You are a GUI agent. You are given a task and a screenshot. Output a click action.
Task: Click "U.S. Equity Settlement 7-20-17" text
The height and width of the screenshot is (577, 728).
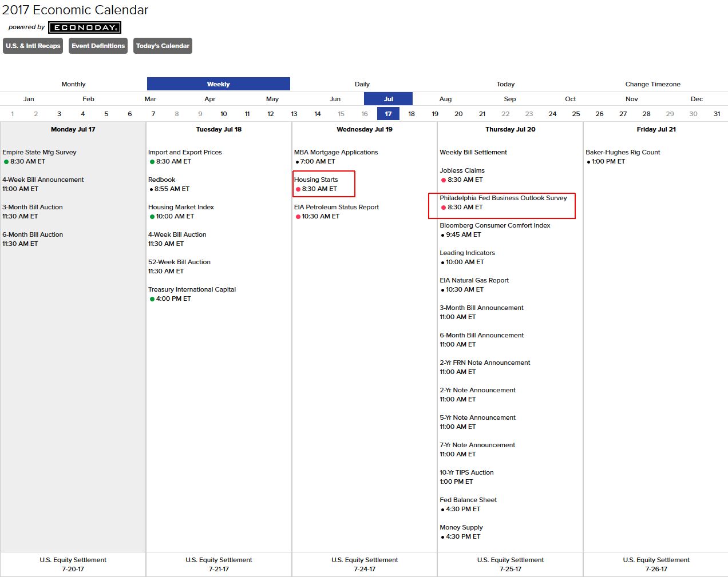tap(73, 564)
